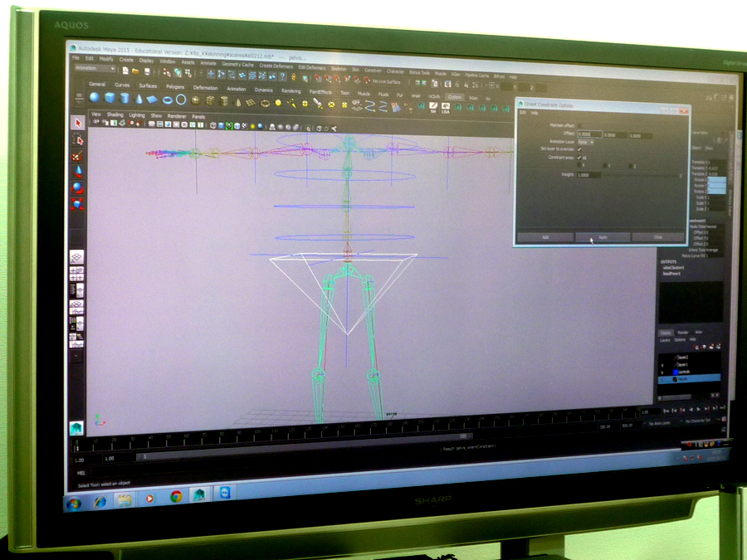Toggle the X constraint axis checkbox
Viewport: 747px width, 560px height.
click(x=579, y=165)
